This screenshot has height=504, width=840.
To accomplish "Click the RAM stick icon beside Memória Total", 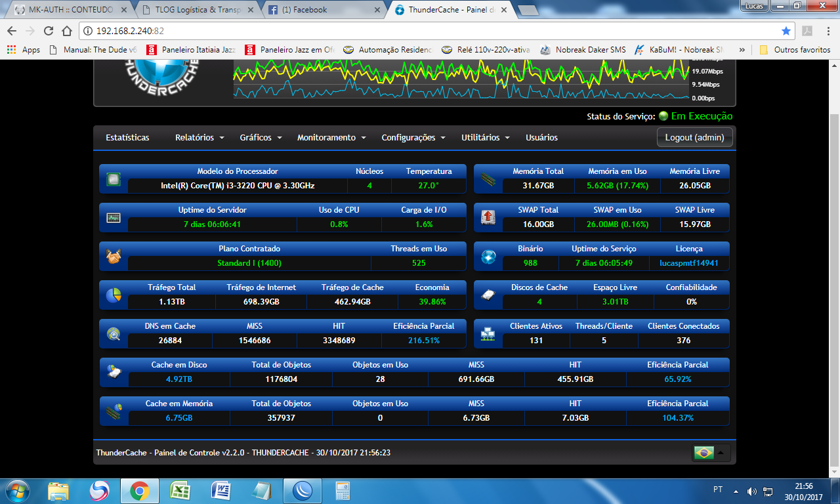I will pos(488,179).
